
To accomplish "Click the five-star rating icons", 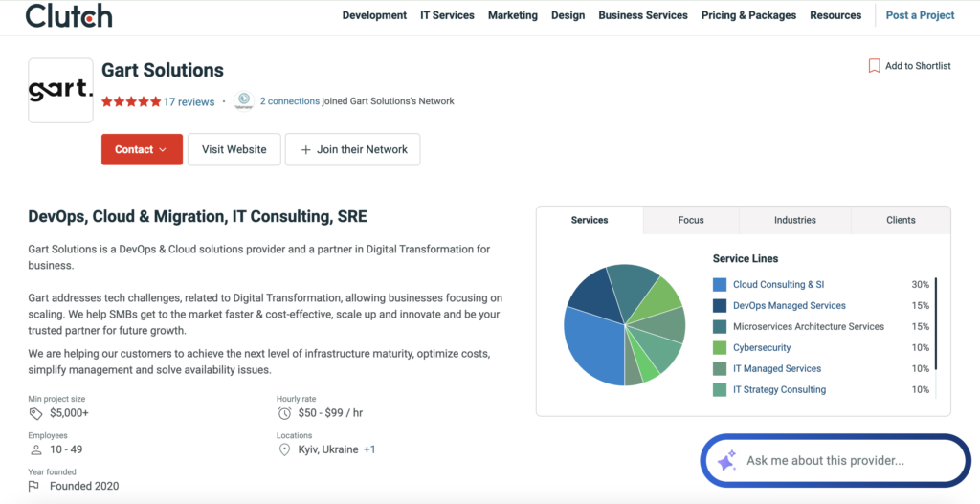I will (131, 102).
